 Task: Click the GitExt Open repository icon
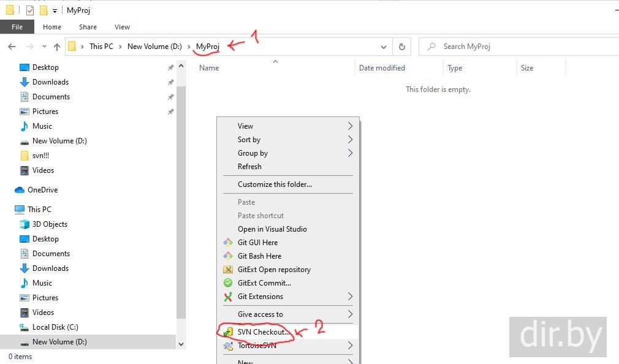coord(228,270)
